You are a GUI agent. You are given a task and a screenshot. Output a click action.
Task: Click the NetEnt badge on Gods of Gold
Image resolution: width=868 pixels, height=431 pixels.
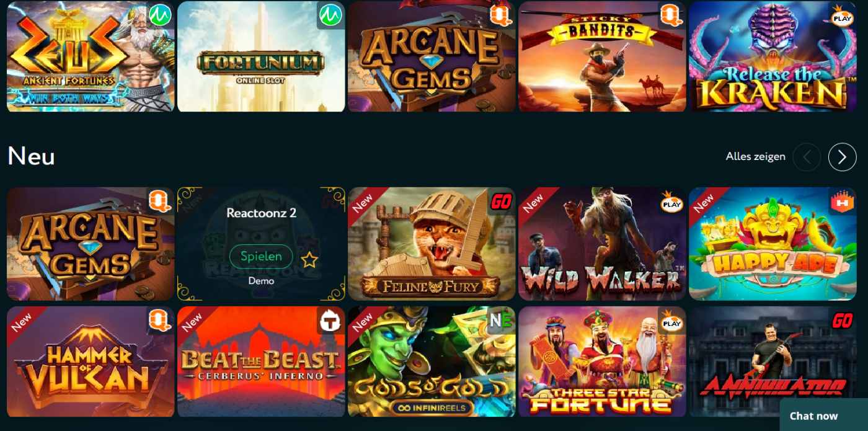click(501, 321)
